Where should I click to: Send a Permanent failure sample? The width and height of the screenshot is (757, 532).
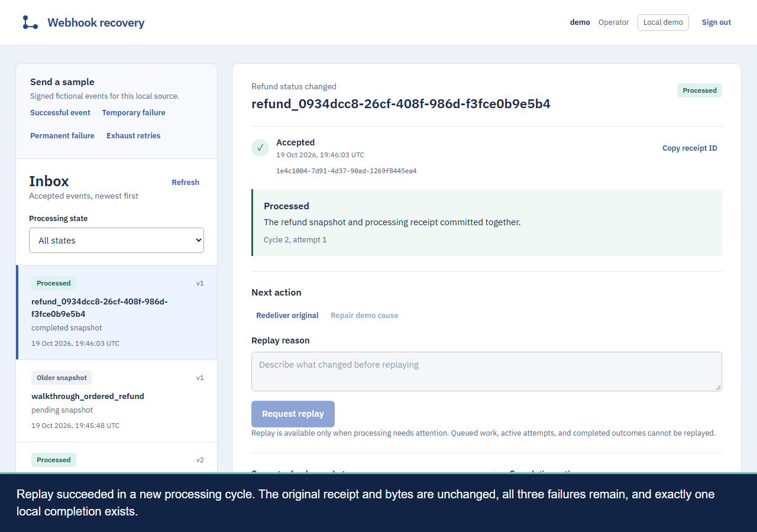tap(62, 136)
